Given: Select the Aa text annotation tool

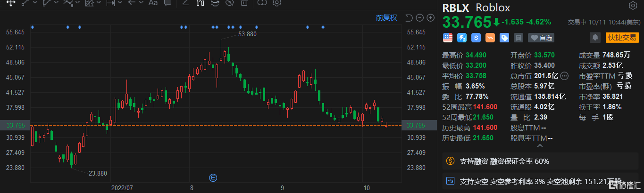Looking at the screenshot, I should click(153, 3).
